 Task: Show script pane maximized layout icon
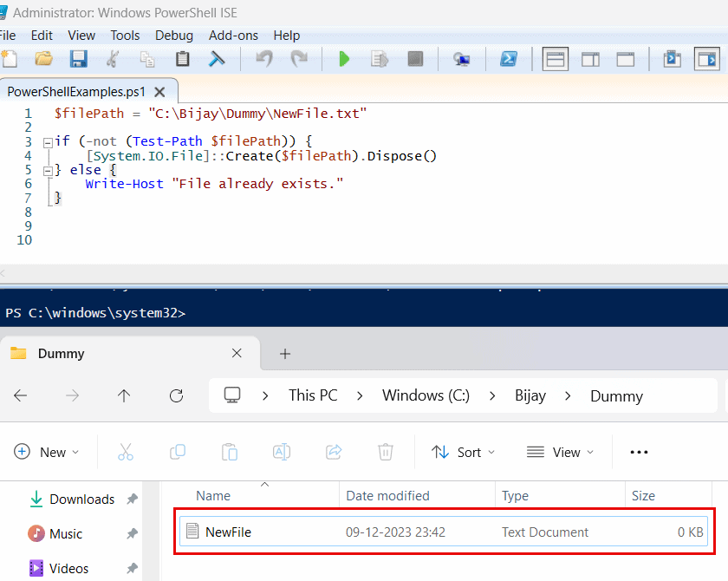pos(626,60)
